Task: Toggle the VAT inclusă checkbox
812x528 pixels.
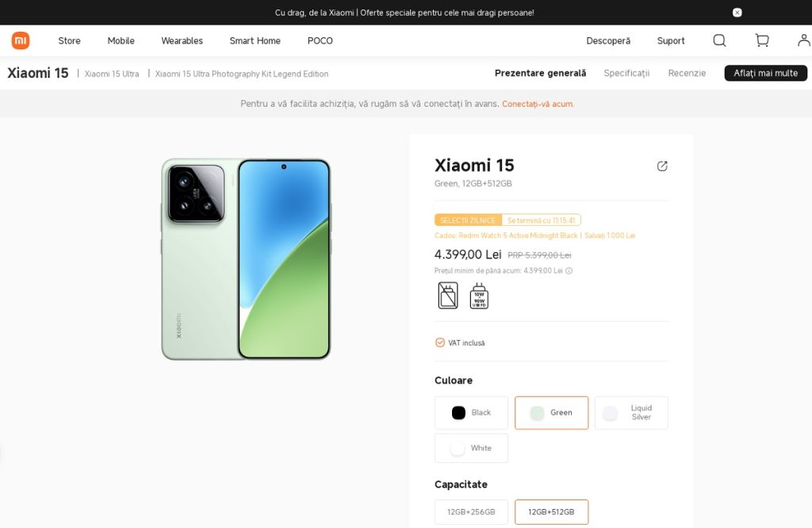Action: (x=440, y=342)
